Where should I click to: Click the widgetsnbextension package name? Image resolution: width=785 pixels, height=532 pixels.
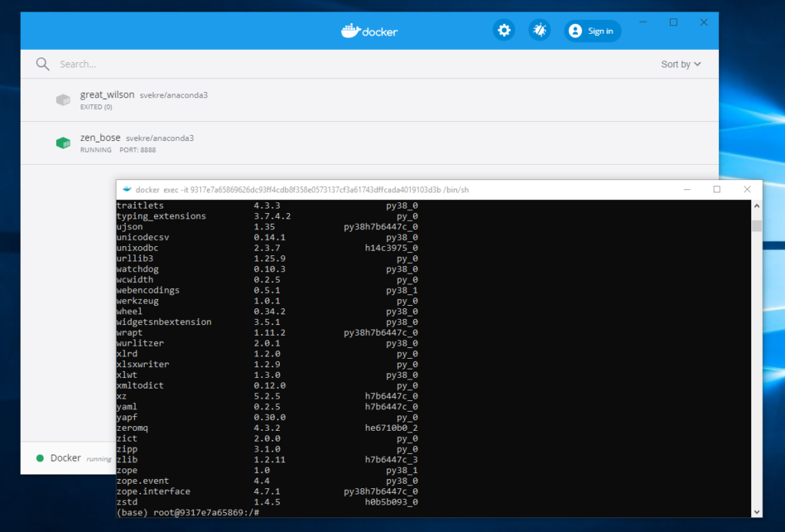164,322
